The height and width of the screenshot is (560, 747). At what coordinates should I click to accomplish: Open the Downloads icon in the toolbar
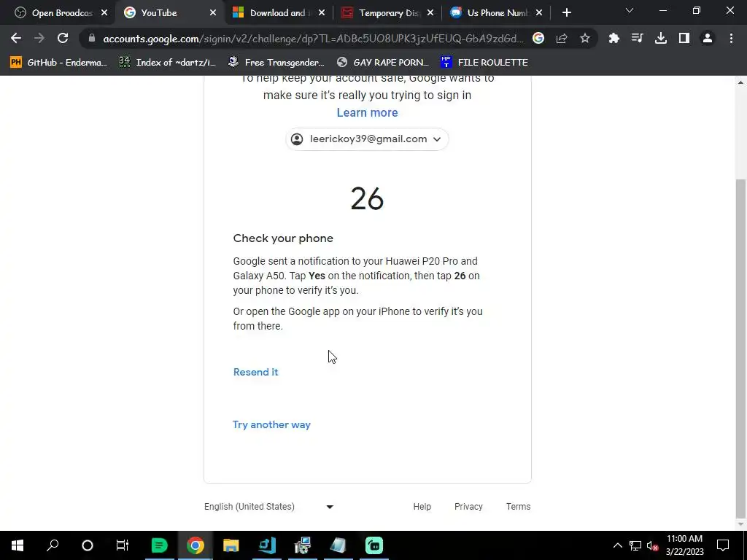coord(661,39)
